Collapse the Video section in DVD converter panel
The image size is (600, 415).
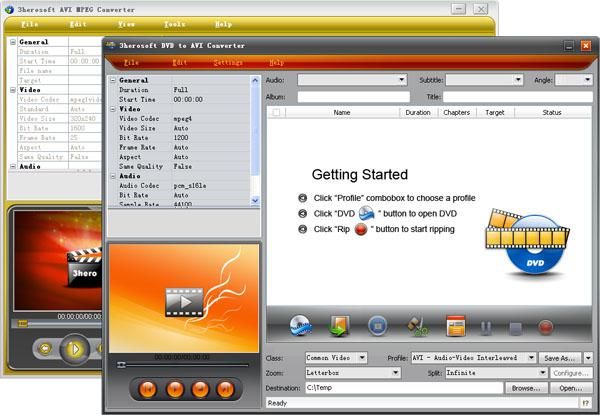click(x=113, y=109)
